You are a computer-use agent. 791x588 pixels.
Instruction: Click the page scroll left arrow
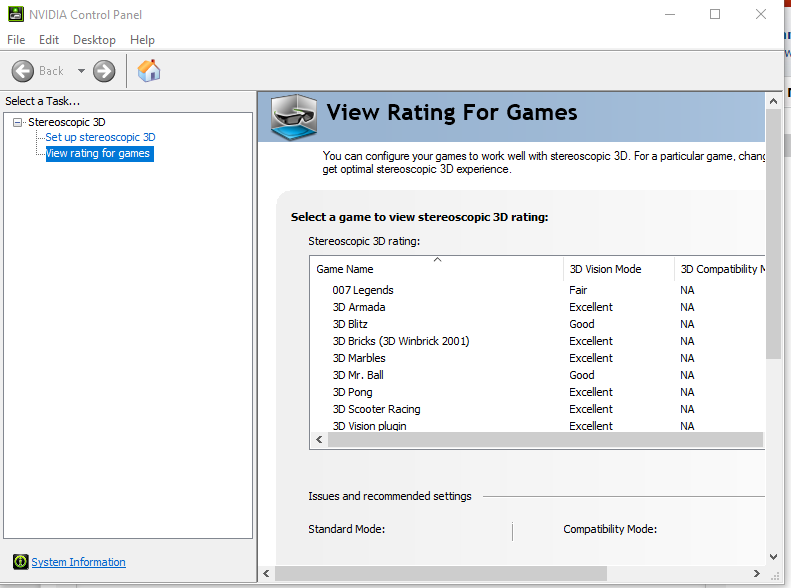(x=266, y=573)
